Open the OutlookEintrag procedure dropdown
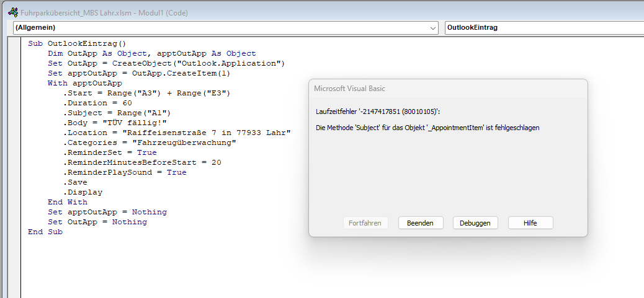 544,28
